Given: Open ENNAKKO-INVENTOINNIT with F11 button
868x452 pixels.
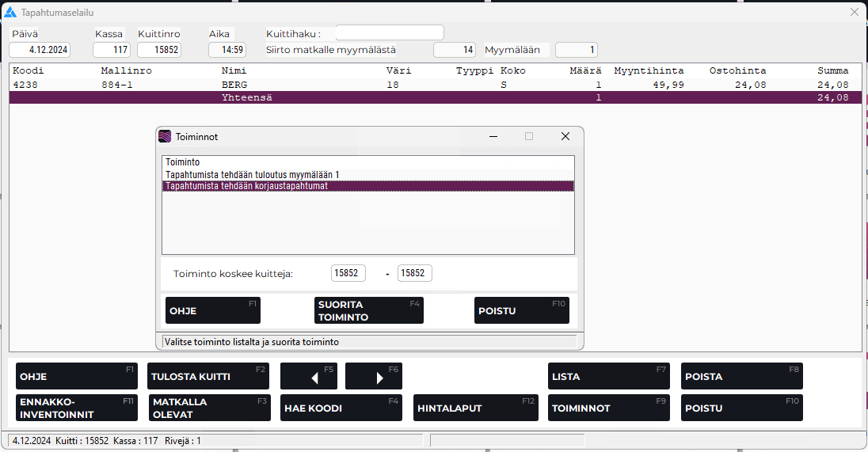Looking at the screenshot, I should [x=76, y=408].
